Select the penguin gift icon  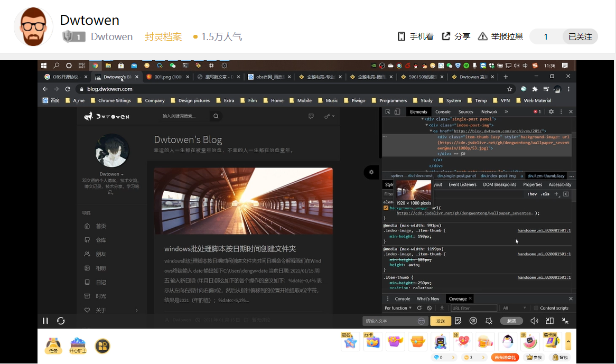pos(508,341)
